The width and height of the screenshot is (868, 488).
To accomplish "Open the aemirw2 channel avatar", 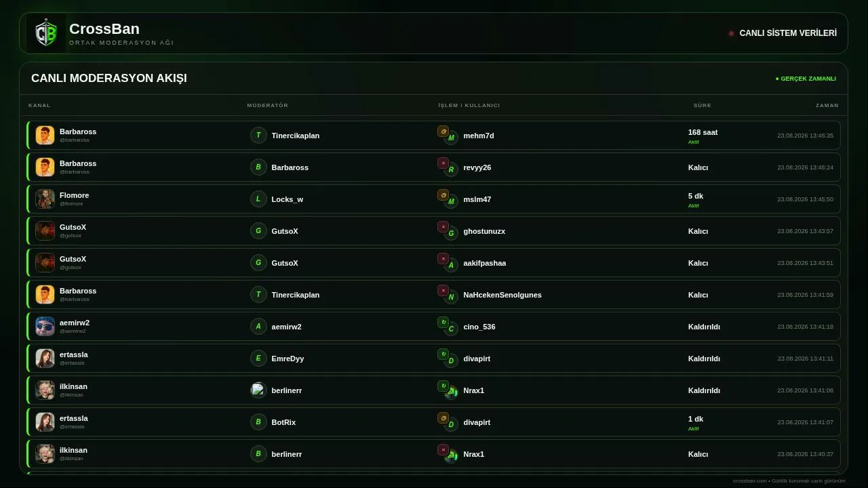I will (45, 327).
